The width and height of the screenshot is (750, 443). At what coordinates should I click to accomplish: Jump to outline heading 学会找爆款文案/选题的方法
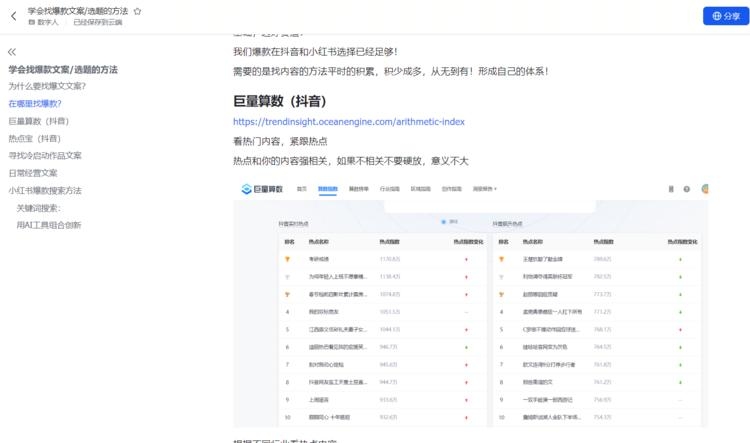coord(63,69)
